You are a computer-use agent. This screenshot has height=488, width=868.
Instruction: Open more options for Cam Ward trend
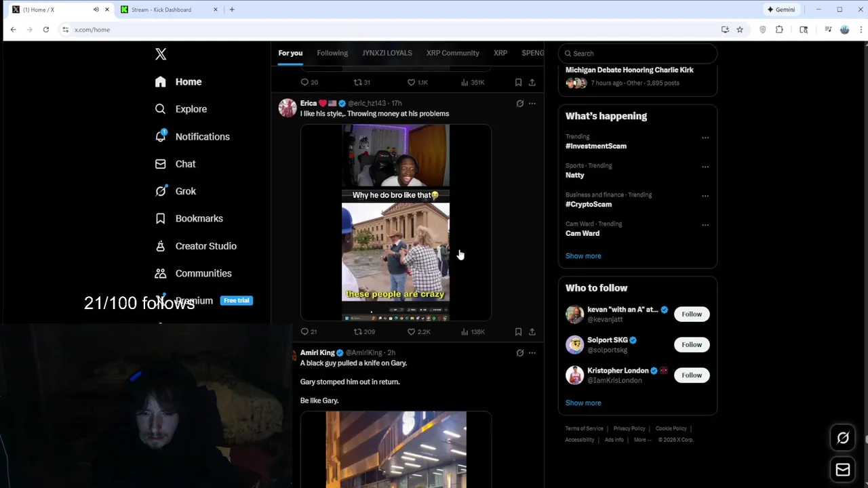click(x=705, y=225)
